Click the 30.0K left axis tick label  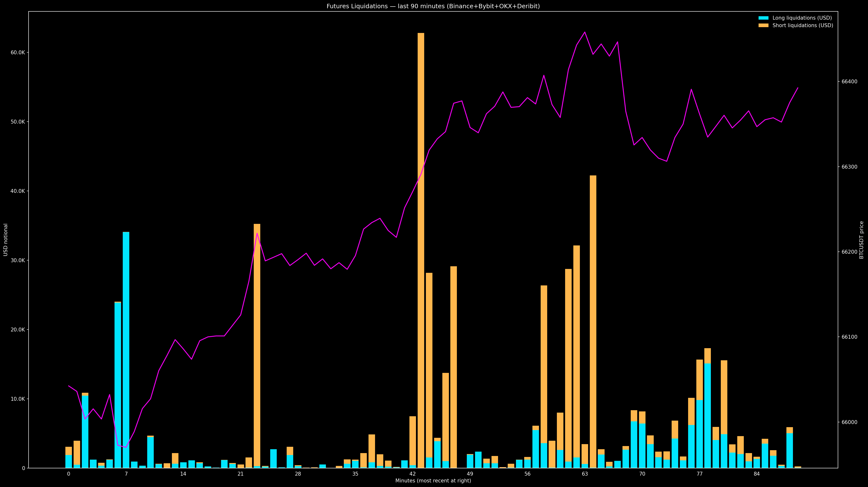pyautogui.click(x=18, y=260)
